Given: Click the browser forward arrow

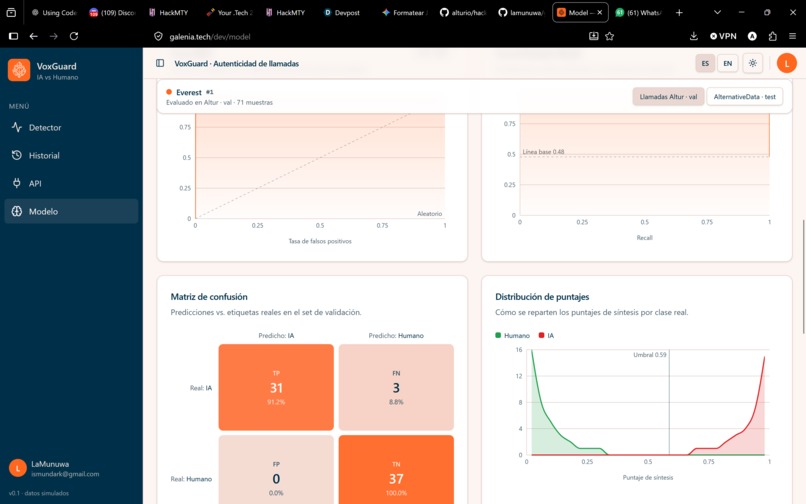Looking at the screenshot, I should [54, 36].
